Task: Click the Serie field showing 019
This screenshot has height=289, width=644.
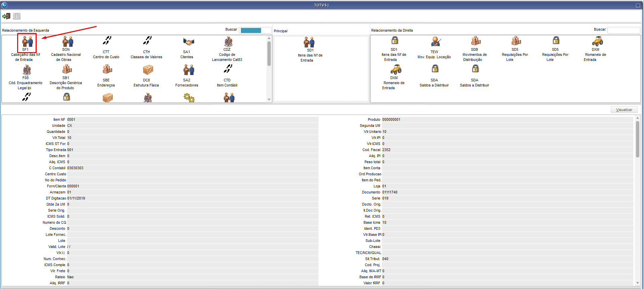Action: coord(507,198)
